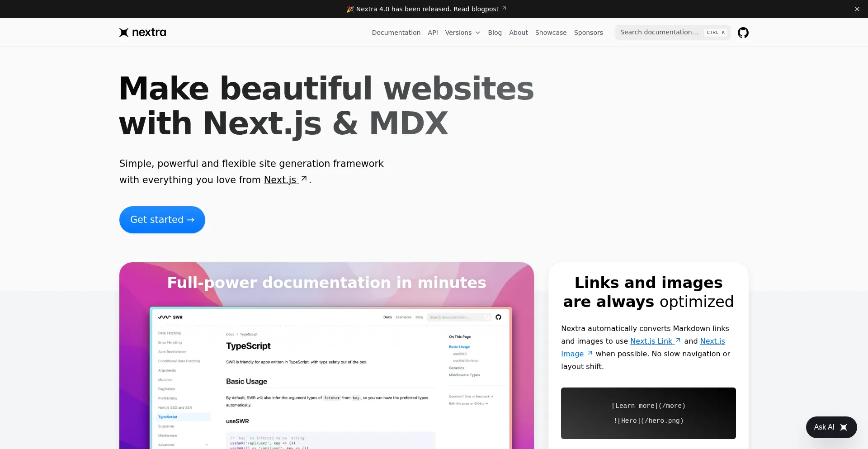Click the 'Links and images are always optimized' heading
The height and width of the screenshot is (449, 868).
tap(648, 292)
